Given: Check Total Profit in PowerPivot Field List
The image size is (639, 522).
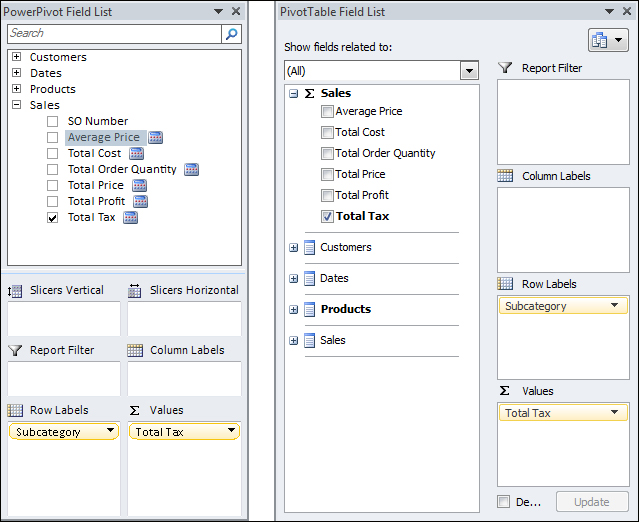Looking at the screenshot, I should click(52, 201).
